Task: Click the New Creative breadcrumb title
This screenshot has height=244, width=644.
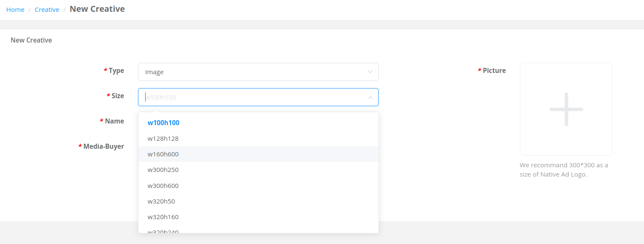Action: point(97,9)
